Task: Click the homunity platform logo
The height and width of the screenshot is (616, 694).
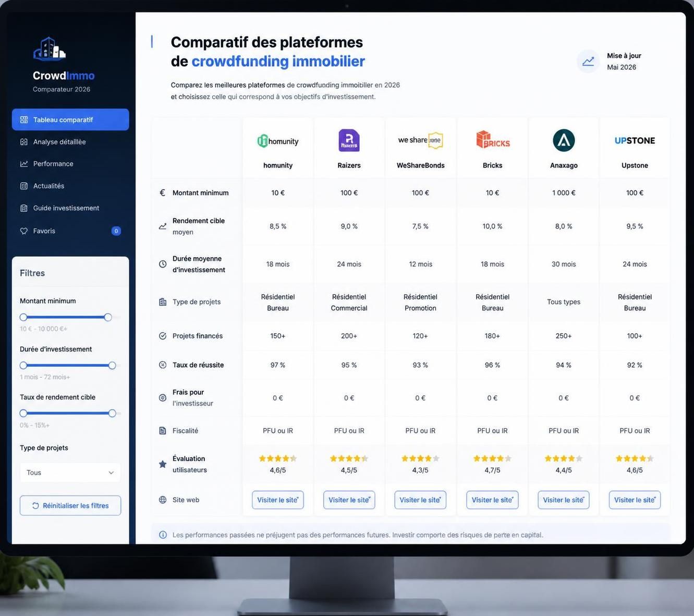Action: coord(278,141)
